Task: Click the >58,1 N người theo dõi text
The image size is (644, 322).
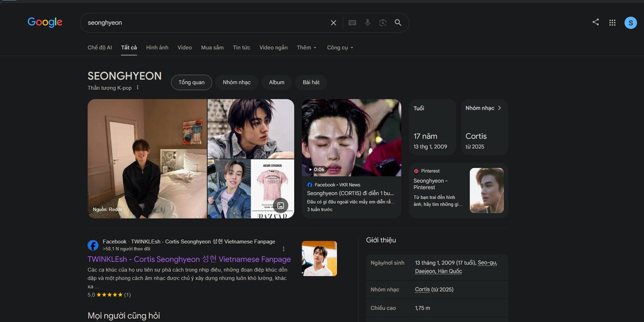Action: coord(127,249)
